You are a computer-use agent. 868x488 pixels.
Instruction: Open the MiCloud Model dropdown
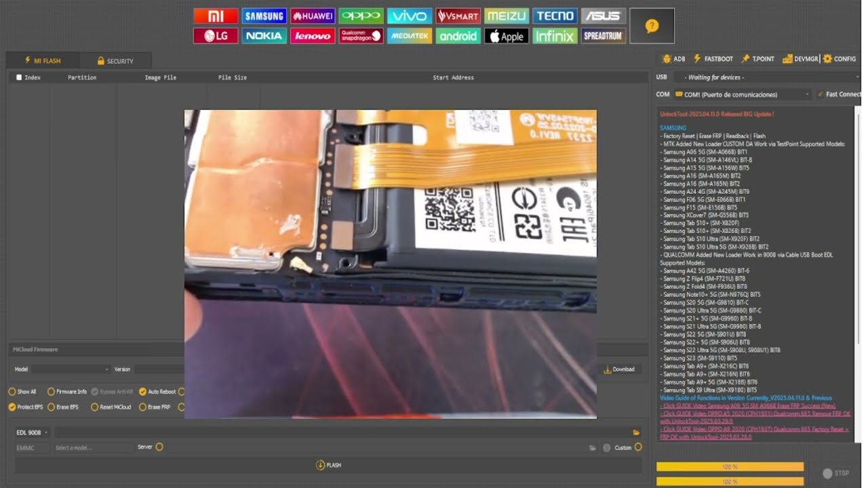click(x=71, y=369)
